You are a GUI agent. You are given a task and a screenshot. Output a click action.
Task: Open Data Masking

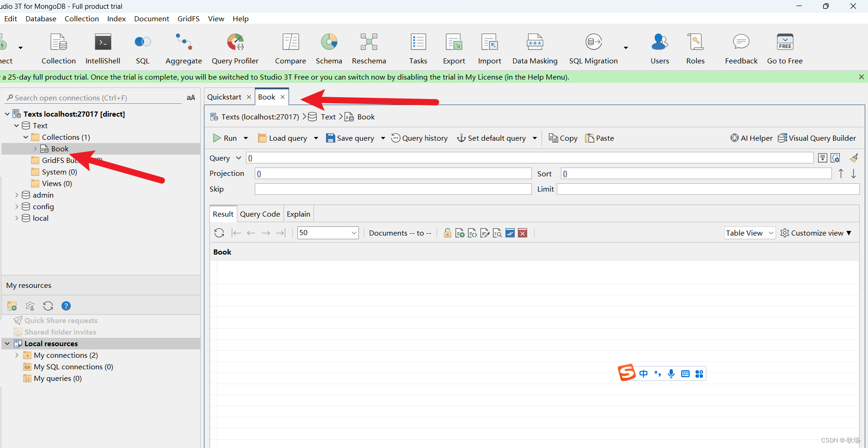(x=535, y=49)
